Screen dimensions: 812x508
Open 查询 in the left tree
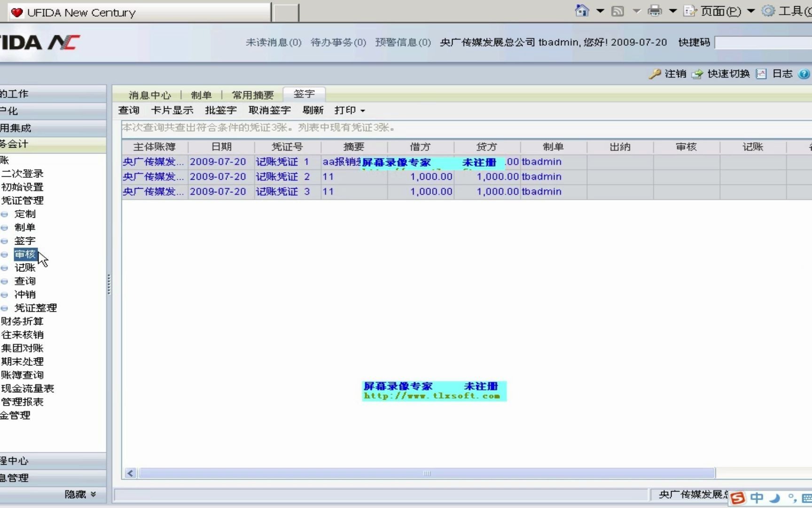point(25,281)
